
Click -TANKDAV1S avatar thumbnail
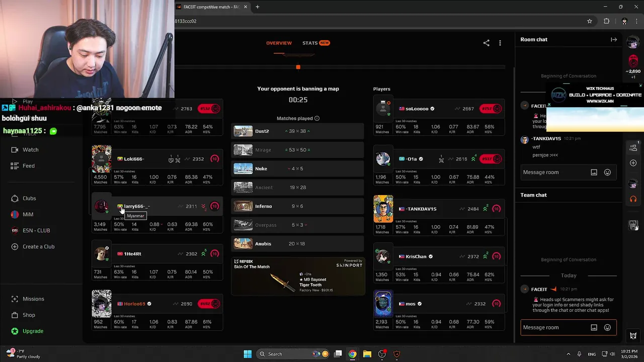point(383,209)
